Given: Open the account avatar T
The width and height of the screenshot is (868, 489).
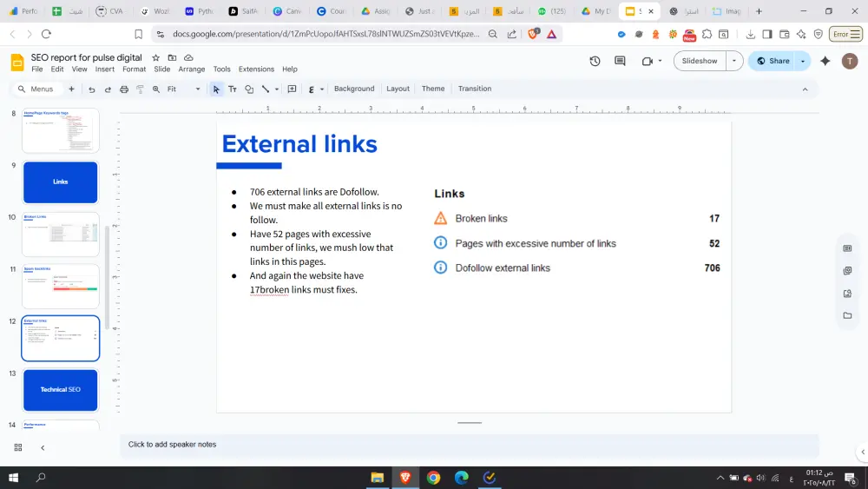Looking at the screenshot, I should [x=850, y=61].
